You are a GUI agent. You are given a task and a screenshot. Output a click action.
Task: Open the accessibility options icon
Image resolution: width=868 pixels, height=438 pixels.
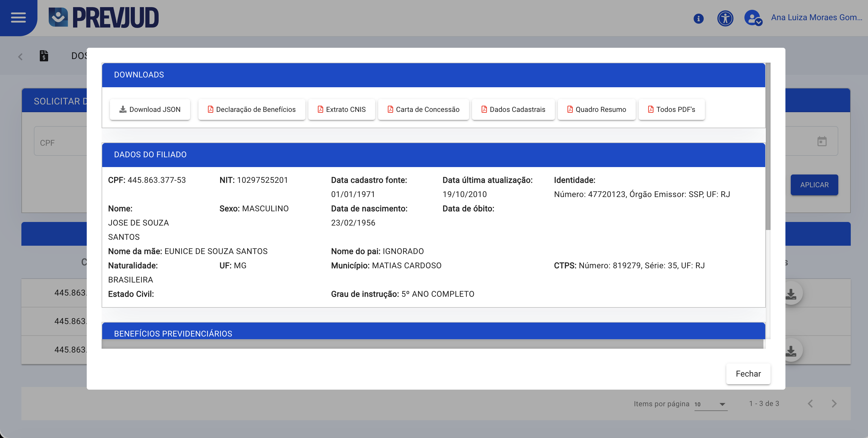[725, 18]
